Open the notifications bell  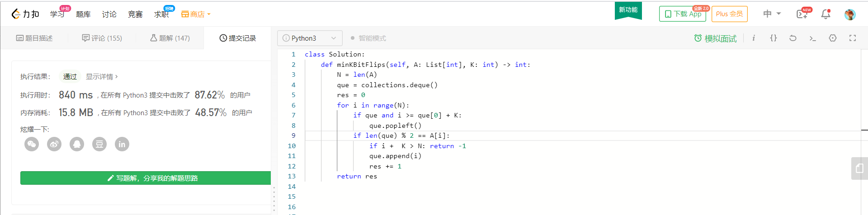tap(826, 14)
